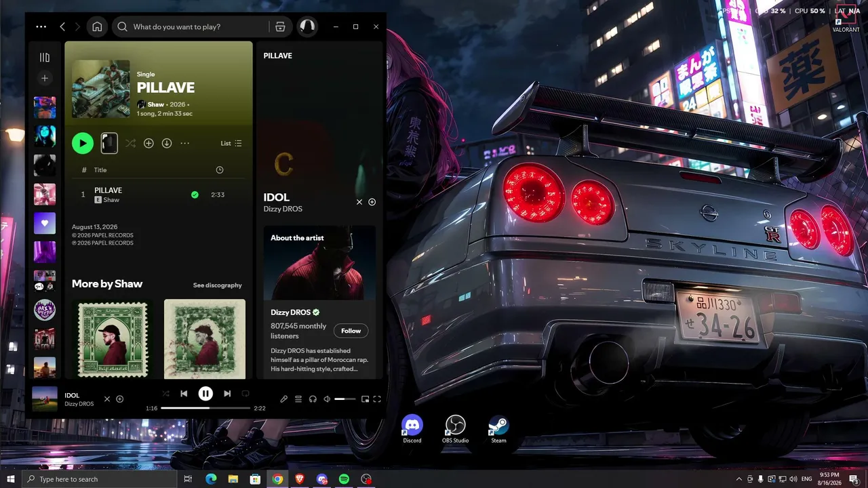The width and height of the screenshot is (868, 488).
Task: Open Google Chrome from the taskbar
Action: tap(277, 479)
